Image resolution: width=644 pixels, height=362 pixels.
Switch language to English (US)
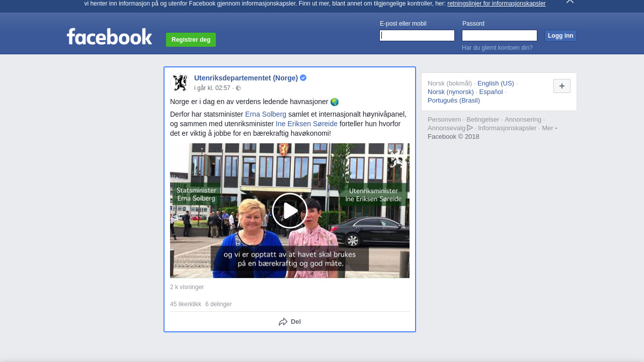click(x=496, y=83)
